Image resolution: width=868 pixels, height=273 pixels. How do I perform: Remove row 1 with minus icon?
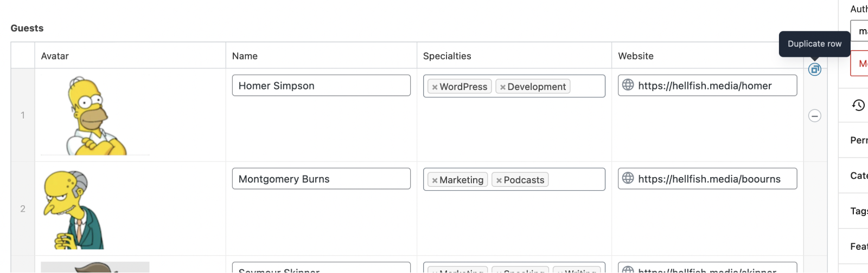pyautogui.click(x=814, y=116)
